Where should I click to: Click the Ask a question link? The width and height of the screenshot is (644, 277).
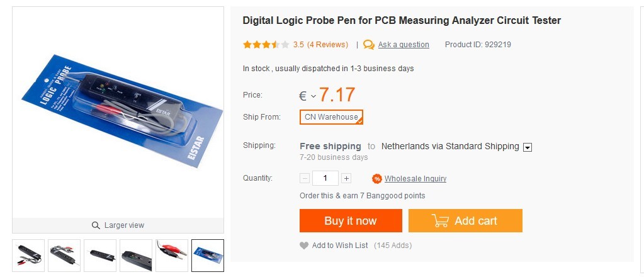click(404, 45)
